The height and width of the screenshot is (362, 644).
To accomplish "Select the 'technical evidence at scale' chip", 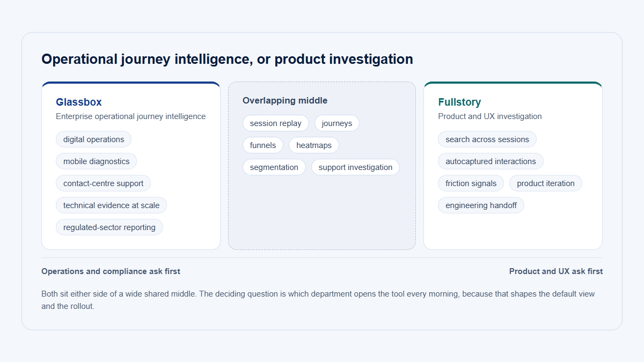I will coord(111,205).
